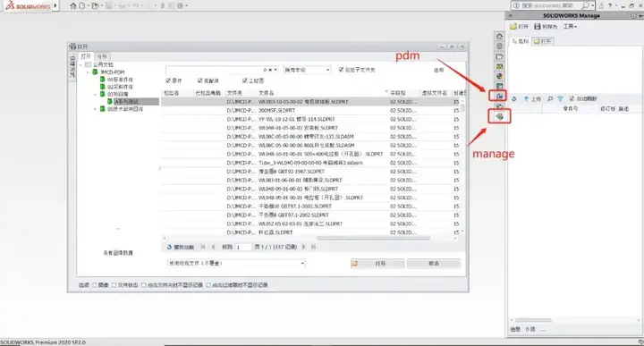This screenshot has width=644, height=346.
Task: Collapse the 03 project library tree node
Action: click(96, 95)
